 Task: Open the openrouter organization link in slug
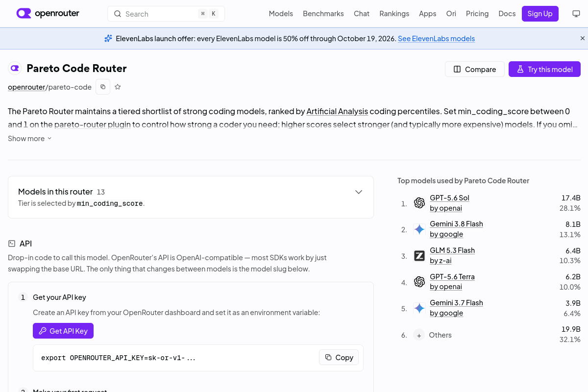pos(26,87)
